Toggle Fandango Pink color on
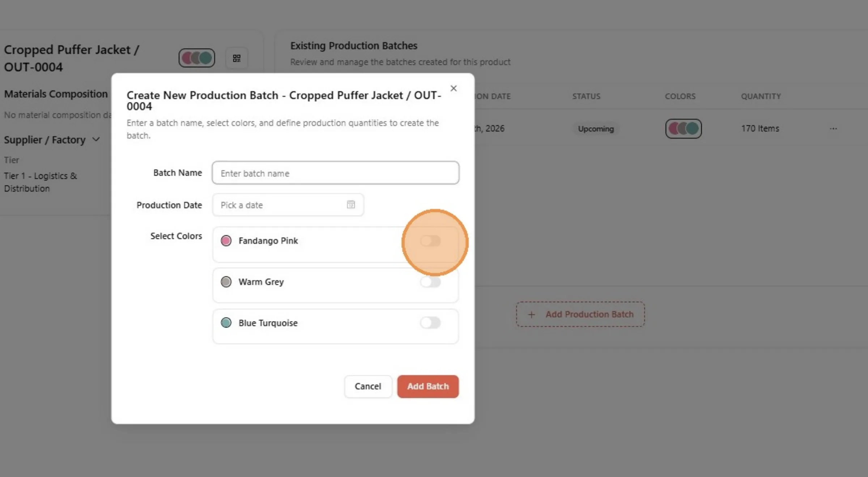This screenshot has width=868, height=477. click(x=430, y=241)
